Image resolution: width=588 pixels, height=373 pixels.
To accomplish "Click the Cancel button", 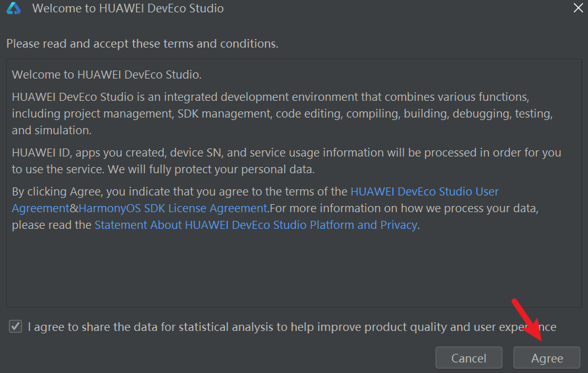I will pyautogui.click(x=469, y=358).
